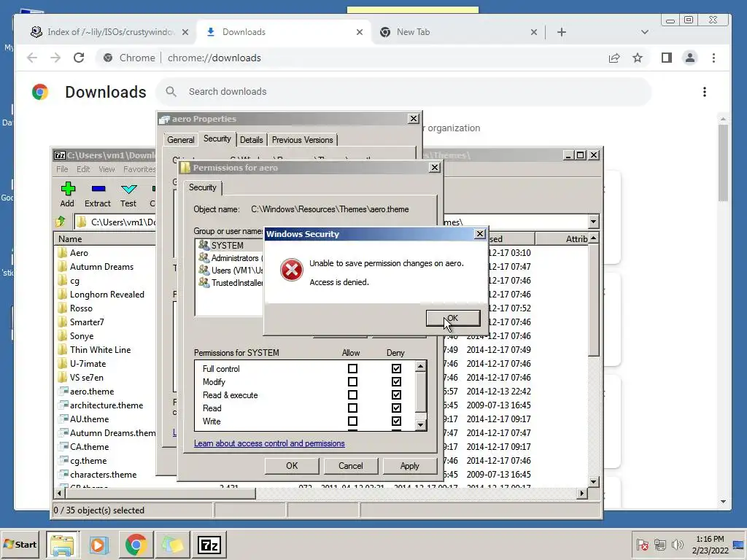Close the Windows Security dialog with X
This screenshot has height=560, width=747.
480,234
